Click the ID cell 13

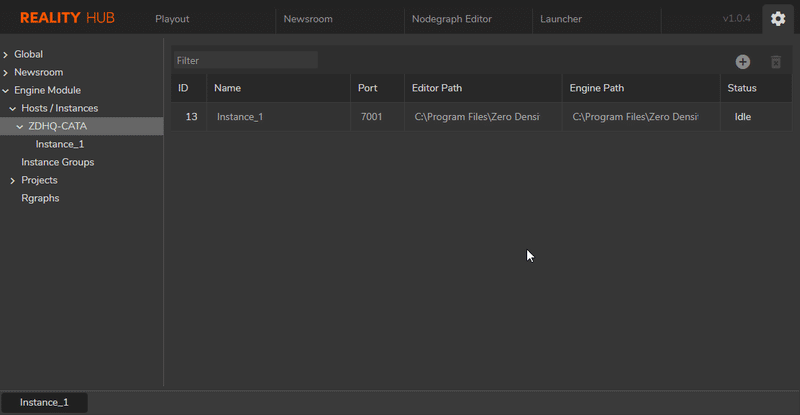(191, 117)
